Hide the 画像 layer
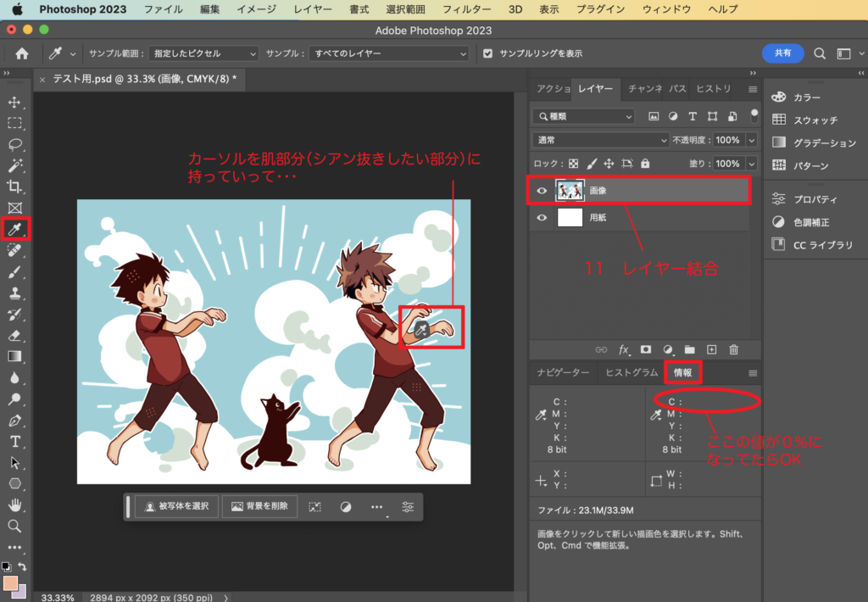 click(x=542, y=191)
